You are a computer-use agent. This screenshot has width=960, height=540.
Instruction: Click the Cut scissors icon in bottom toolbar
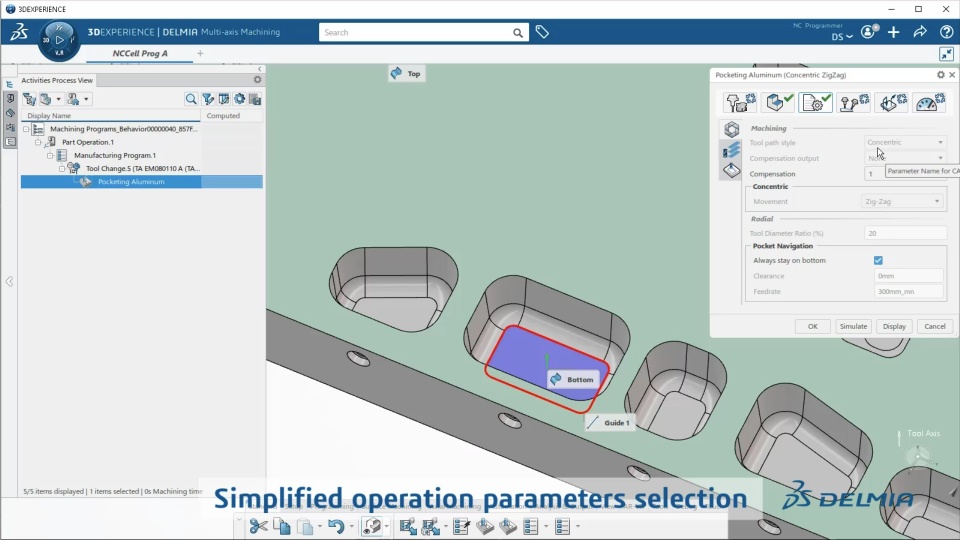pyautogui.click(x=258, y=526)
